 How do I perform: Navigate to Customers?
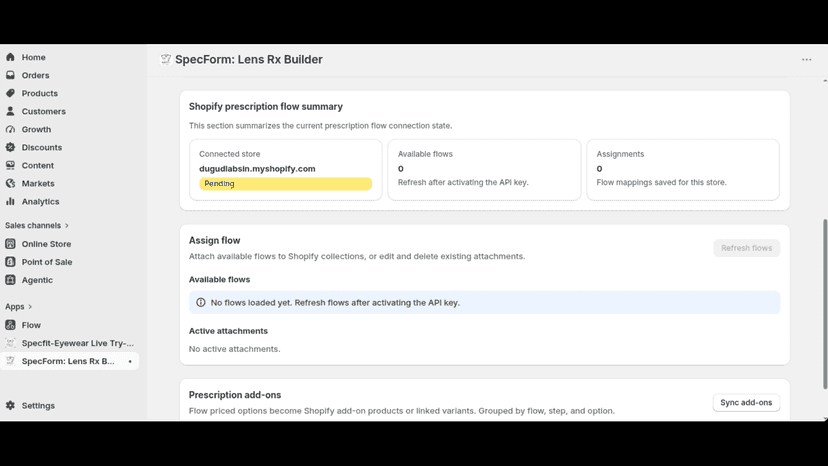coord(43,111)
